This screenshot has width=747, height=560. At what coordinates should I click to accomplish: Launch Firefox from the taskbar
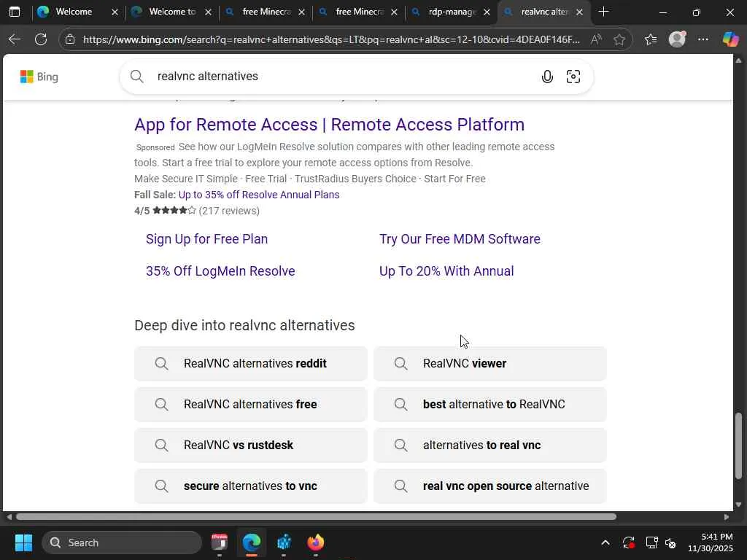[x=315, y=542]
